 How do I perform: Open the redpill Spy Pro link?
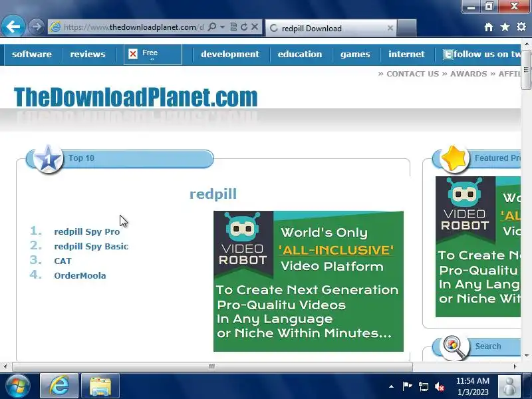pyautogui.click(x=87, y=231)
